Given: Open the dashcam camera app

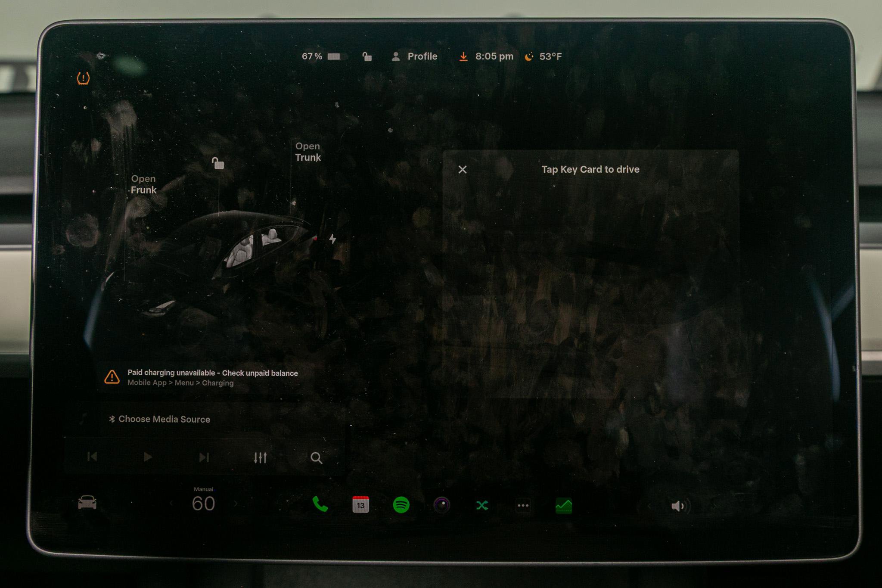Looking at the screenshot, I should (441, 505).
